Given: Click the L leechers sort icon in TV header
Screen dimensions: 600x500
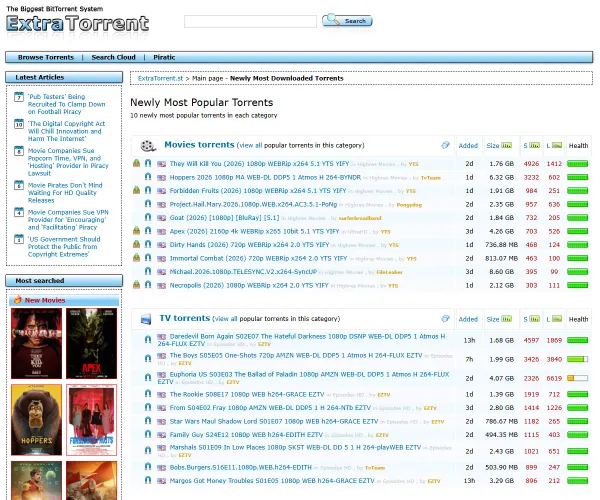Looking at the screenshot, I should (x=557, y=319).
